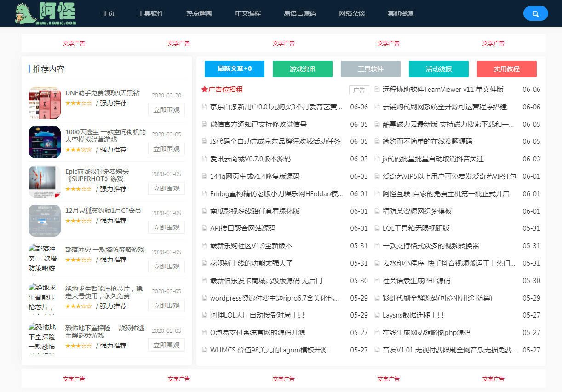Click the first 文字广告 text ad
The height and width of the screenshot is (392, 562).
click(x=74, y=43)
